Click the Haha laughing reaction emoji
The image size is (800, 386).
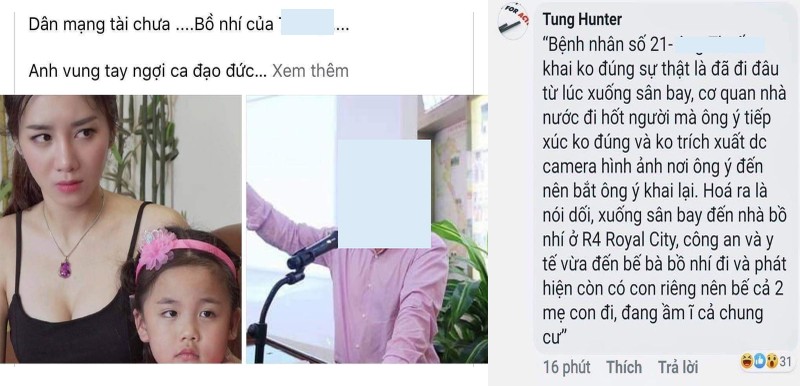(x=746, y=361)
